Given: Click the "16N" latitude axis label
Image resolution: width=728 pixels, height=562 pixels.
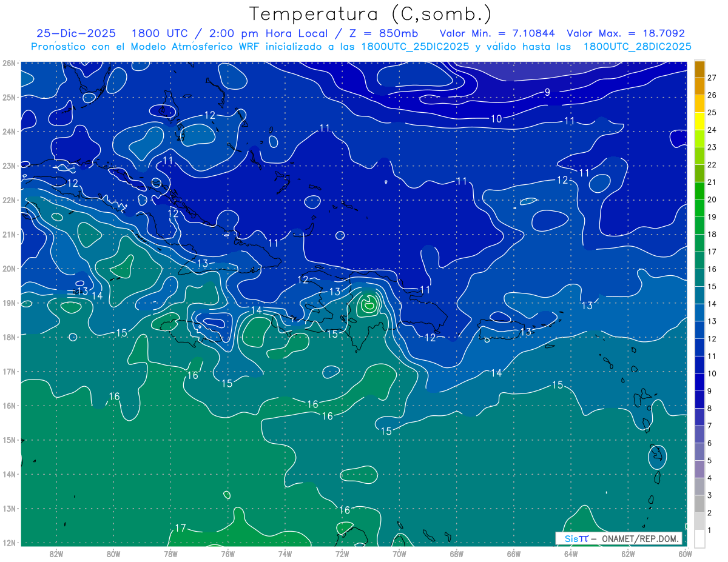Looking at the screenshot, I should click(10, 405).
